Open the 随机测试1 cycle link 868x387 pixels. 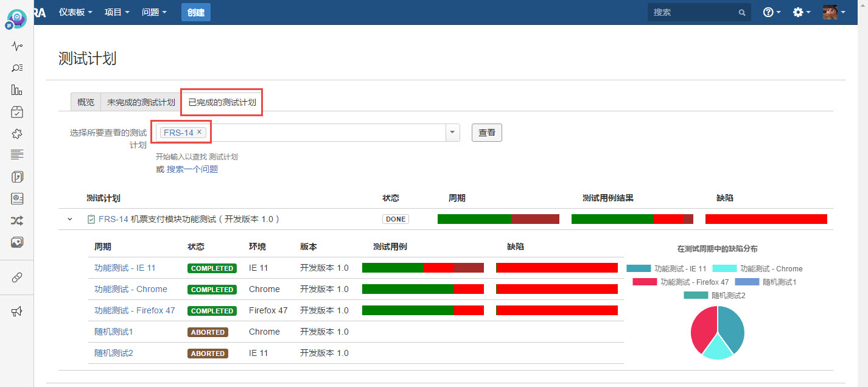click(x=114, y=332)
